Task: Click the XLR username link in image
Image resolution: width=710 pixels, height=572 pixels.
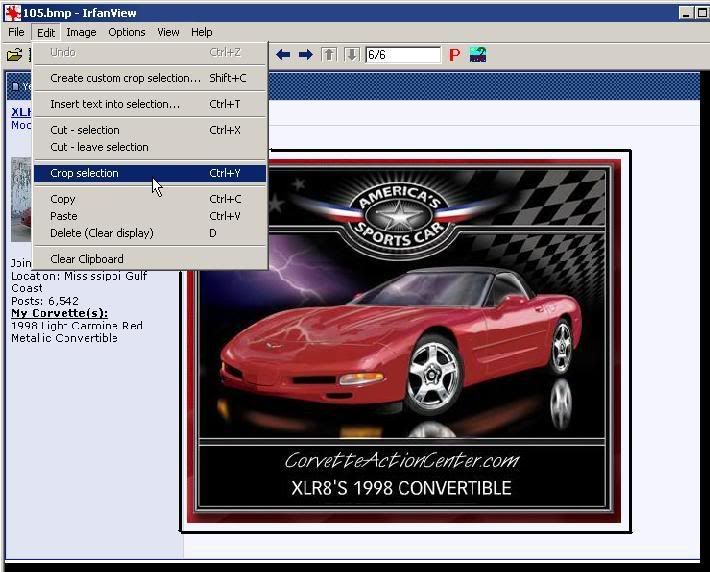Action: point(21,112)
